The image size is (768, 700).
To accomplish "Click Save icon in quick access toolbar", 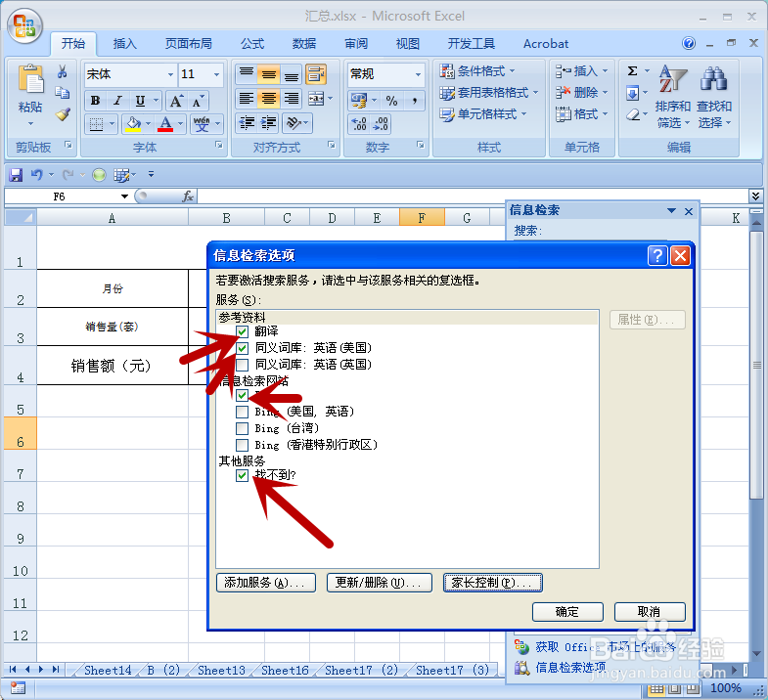I will point(16,175).
